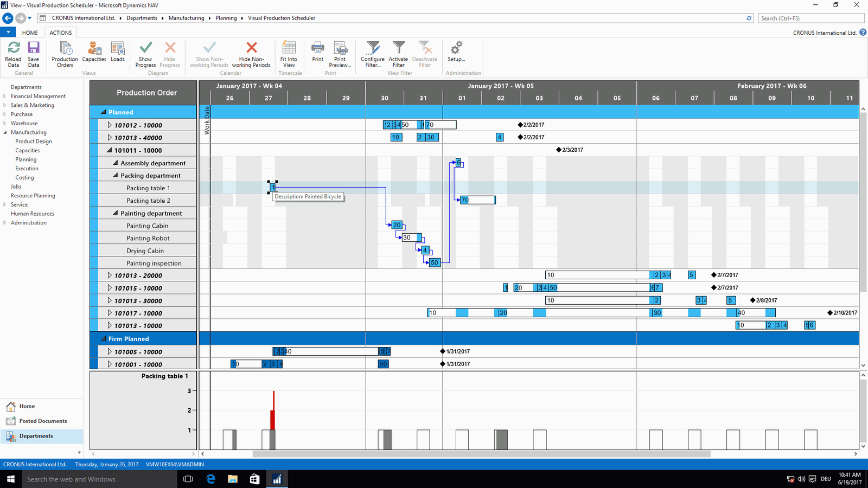Viewport: 868px width, 488px height.
Task: Toggle Show Progress in the diagram
Action: click(145, 48)
